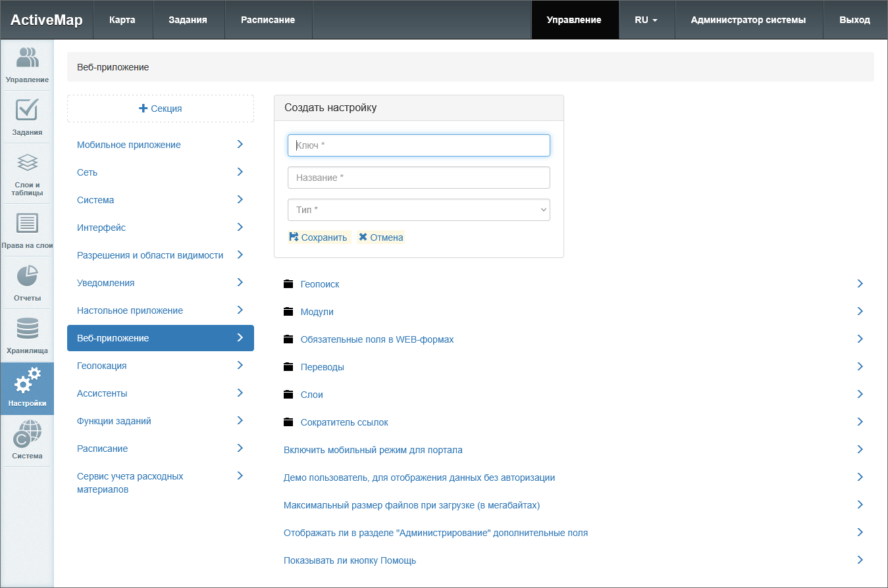Viewport: 888px width, 588px height.
Task: Expand the Показывать ли кнопку Помощь setting
Action: coord(350,561)
